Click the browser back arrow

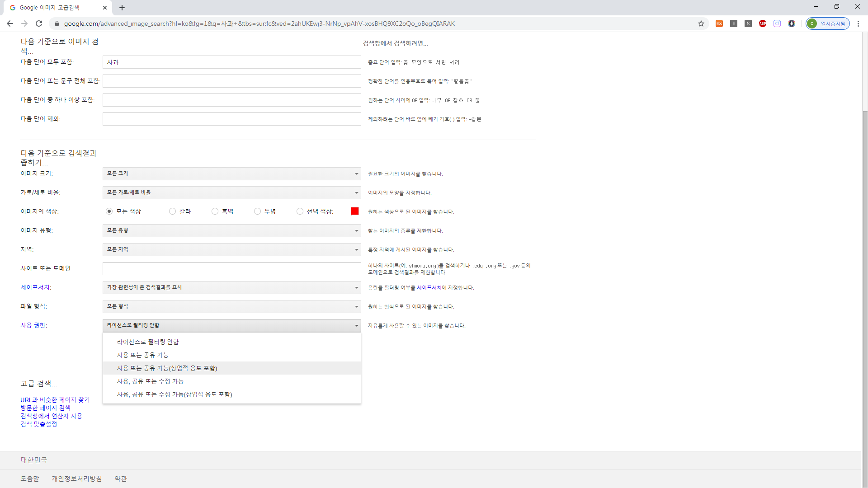click(10, 23)
